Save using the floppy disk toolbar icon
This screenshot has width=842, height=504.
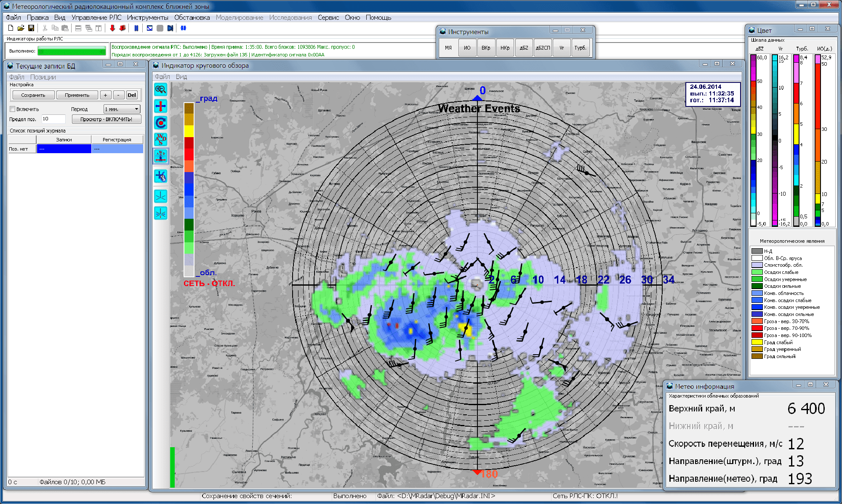pyautogui.click(x=31, y=28)
